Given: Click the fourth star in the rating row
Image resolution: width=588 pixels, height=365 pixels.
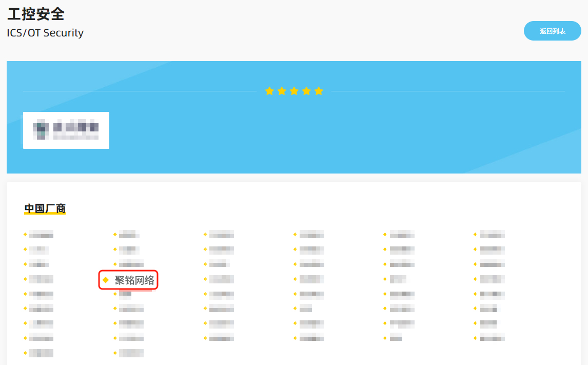Looking at the screenshot, I should click(306, 91).
